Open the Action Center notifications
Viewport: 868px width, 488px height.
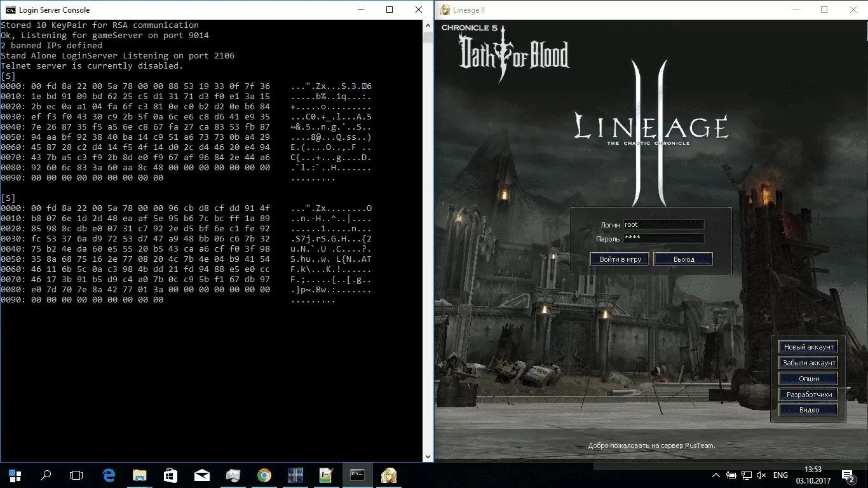[848, 475]
